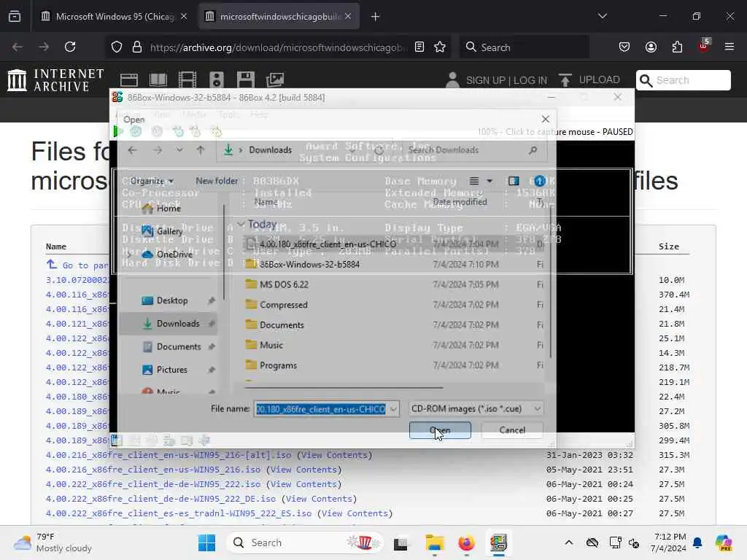Screen dimensions: 747x560
Task: Click Firefox back navigation arrow
Action: (x=18, y=47)
